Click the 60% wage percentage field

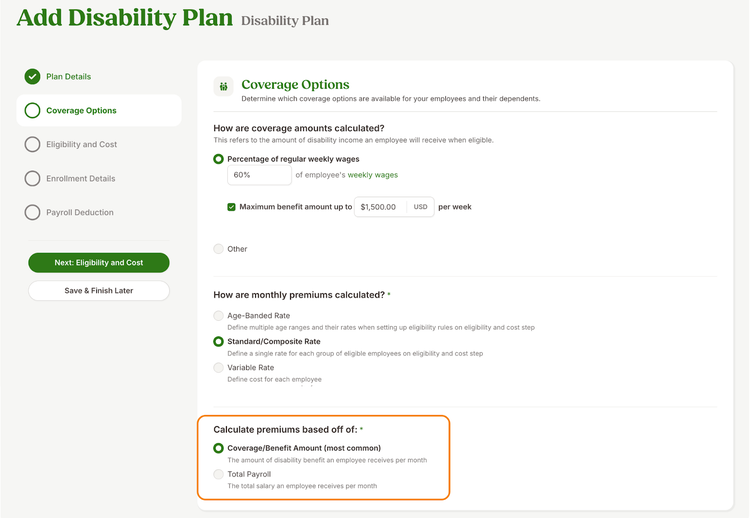[x=259, y=175]
